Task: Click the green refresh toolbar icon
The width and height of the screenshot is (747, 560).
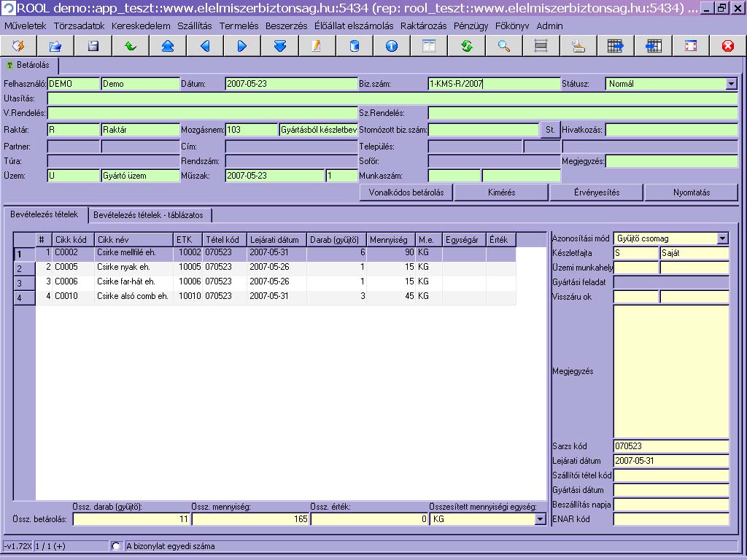Action: click(467, 46)
